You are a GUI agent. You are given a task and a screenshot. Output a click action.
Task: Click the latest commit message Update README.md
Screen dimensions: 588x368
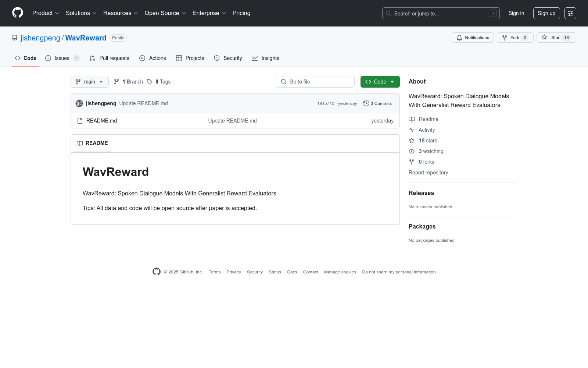coord(143,103)
